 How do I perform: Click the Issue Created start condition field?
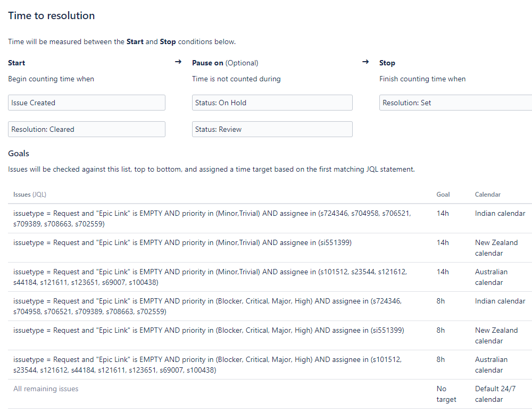coord(87,103)
